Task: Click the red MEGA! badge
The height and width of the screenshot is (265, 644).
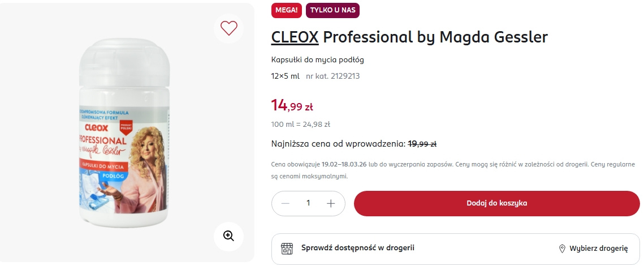Action: click(286, 10)
